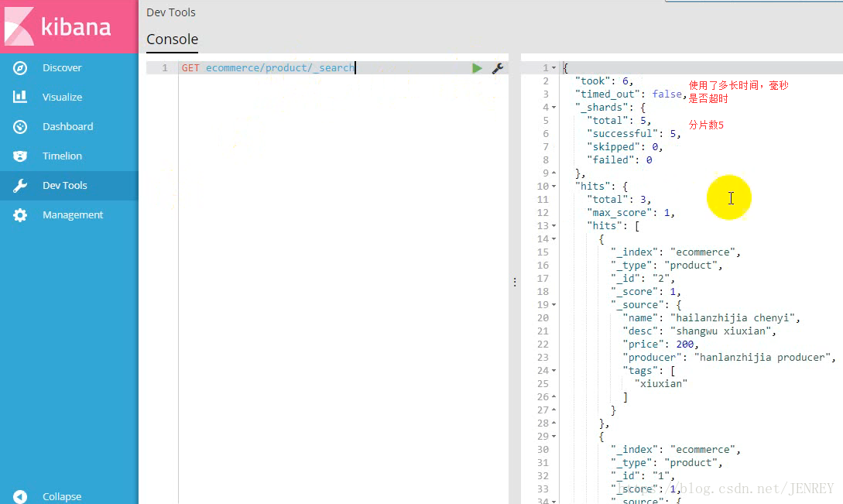Viewport: 843px width, 504px height.
Task: Open Dashboard gauge icon
Action: 20,126
